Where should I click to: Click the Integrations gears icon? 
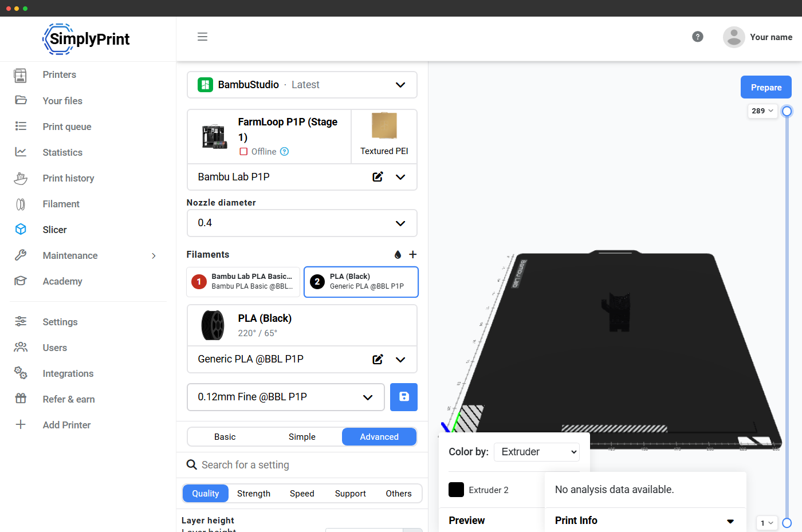(x=21, y=373)
